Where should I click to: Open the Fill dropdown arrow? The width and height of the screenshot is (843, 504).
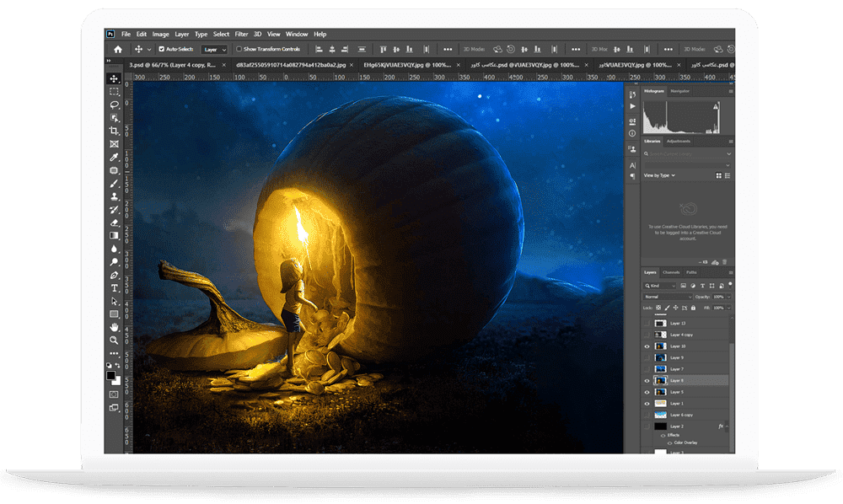[x=729, y=308]
